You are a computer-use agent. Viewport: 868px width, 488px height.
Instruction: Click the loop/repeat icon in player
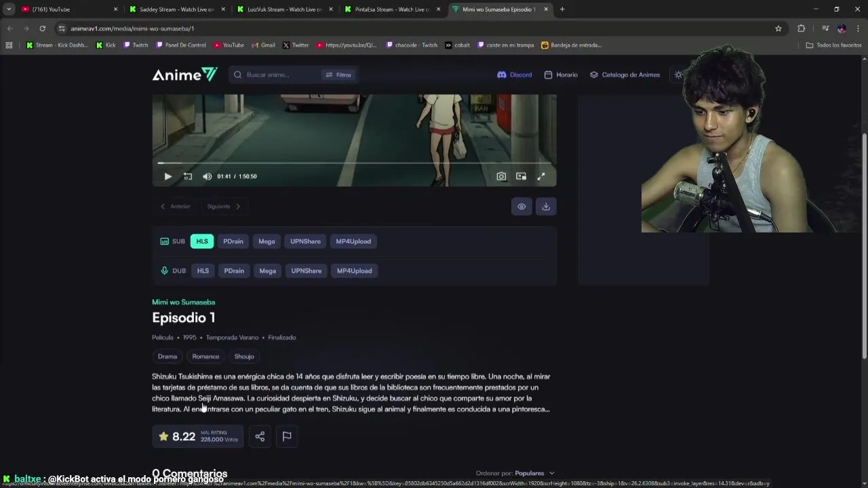tap(188, 176)
